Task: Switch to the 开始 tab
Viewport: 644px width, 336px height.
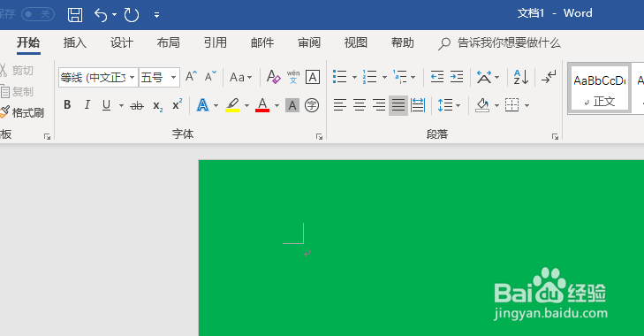Action: click(28, 42)
